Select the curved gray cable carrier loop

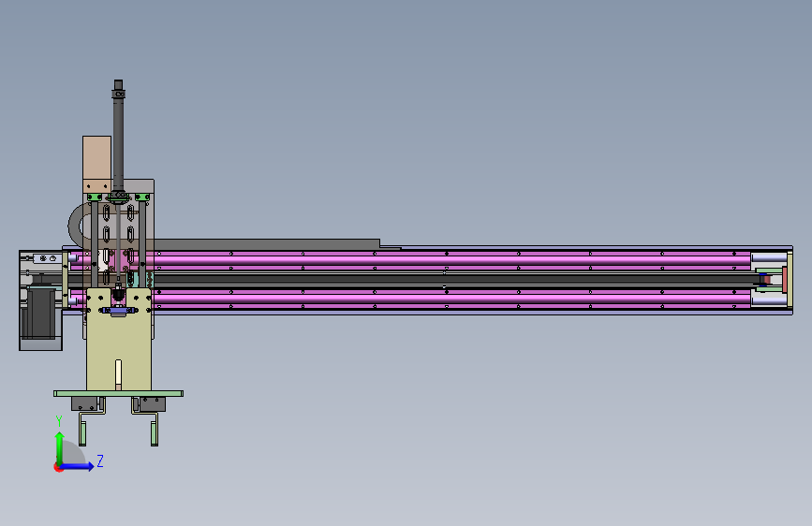click(79, 225)
